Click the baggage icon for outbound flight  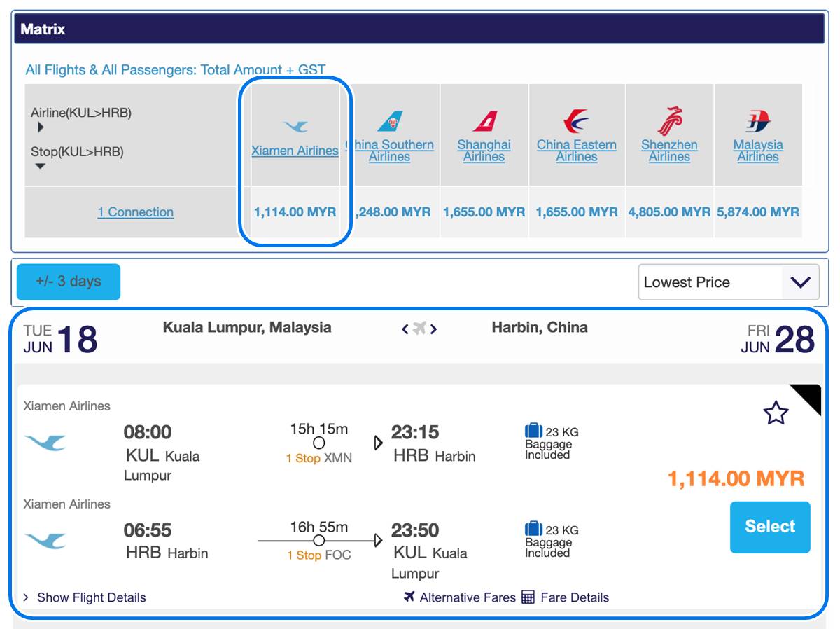tap(533, 431)
